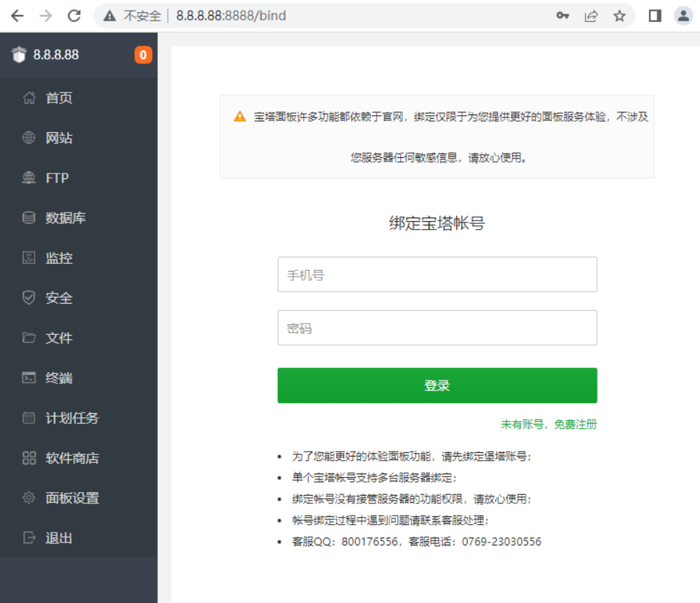Screen dimensions: 700x603
Task: Click the globe icon for 网站
Action: [29, 138]
